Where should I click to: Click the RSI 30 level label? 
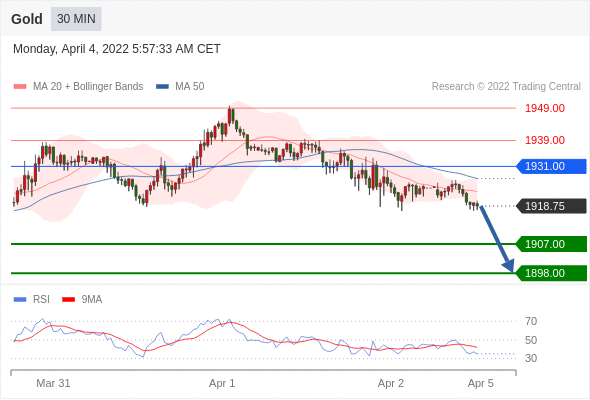[x=531, y=358]
